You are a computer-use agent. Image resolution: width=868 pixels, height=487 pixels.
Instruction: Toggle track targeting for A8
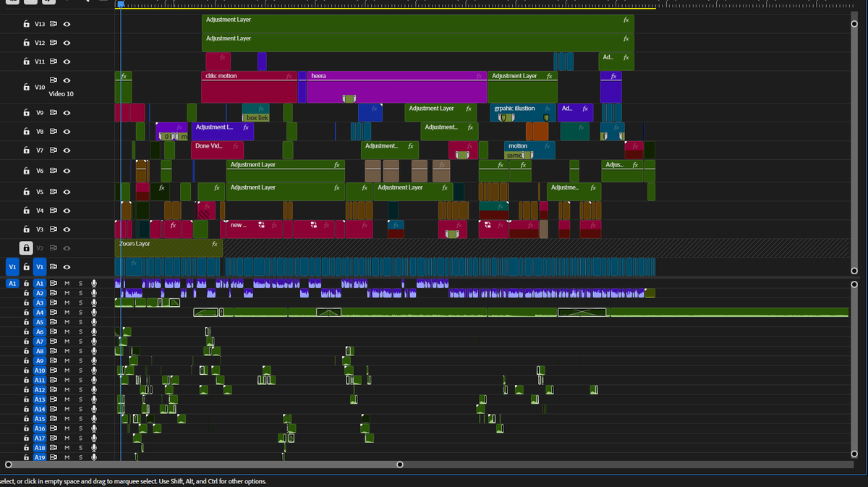(40, 351)
